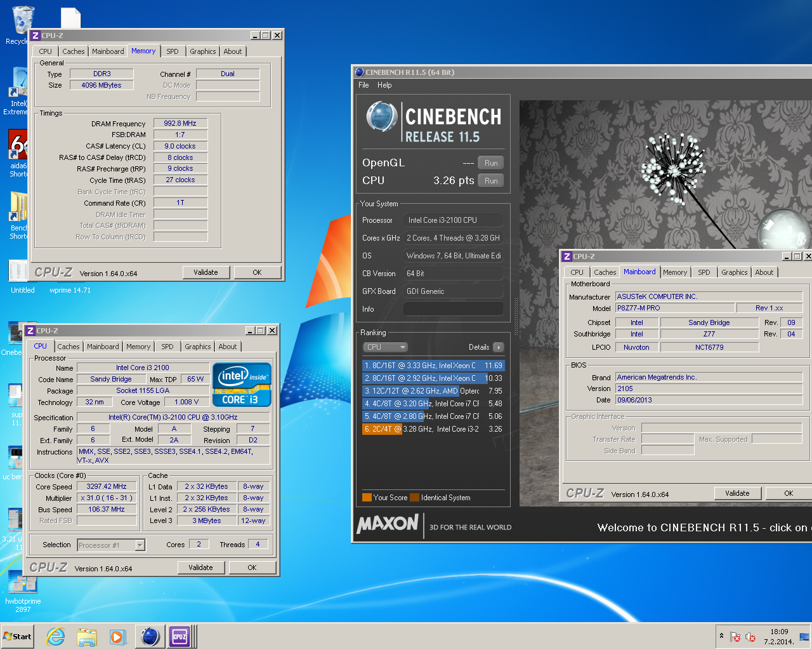Open the Action Center flag icon

tap(735, 637)
